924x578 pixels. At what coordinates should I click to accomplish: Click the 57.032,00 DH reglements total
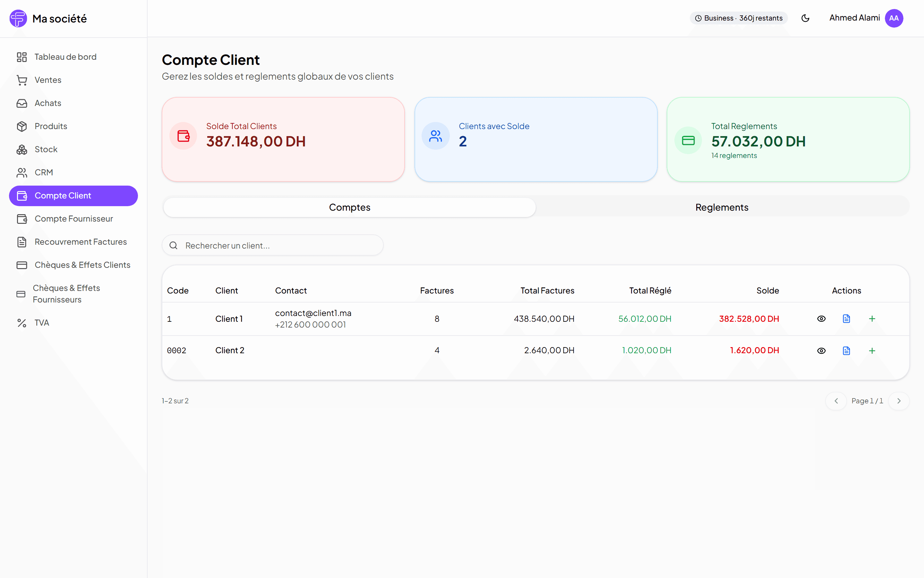coord(758,141)
